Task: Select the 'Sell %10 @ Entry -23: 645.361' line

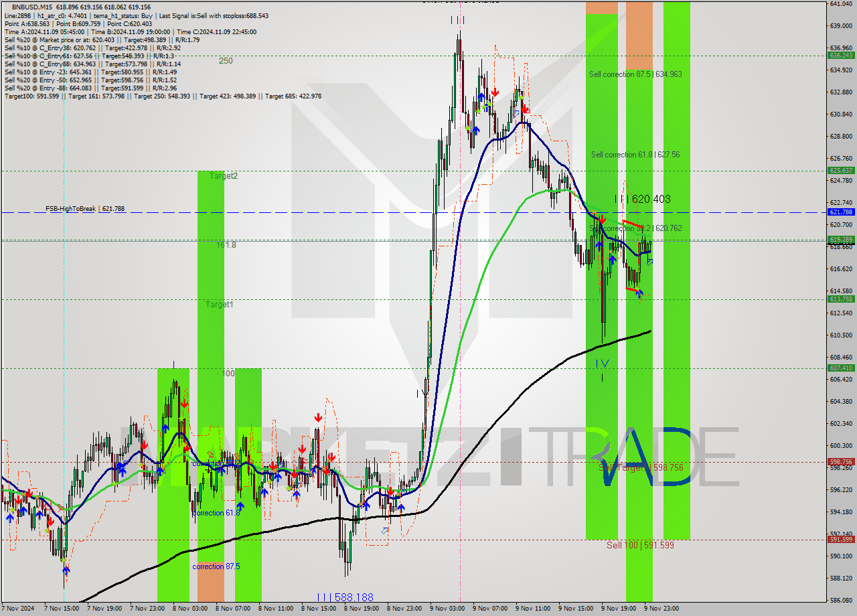Action: tap(90, 72)
